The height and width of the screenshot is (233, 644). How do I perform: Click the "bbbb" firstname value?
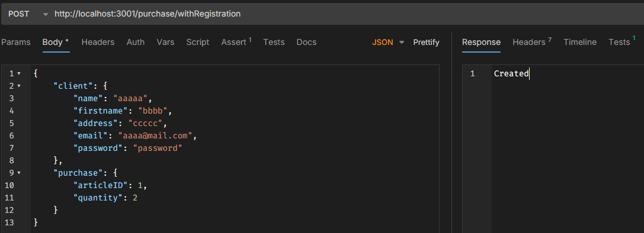tap(153, 111)
